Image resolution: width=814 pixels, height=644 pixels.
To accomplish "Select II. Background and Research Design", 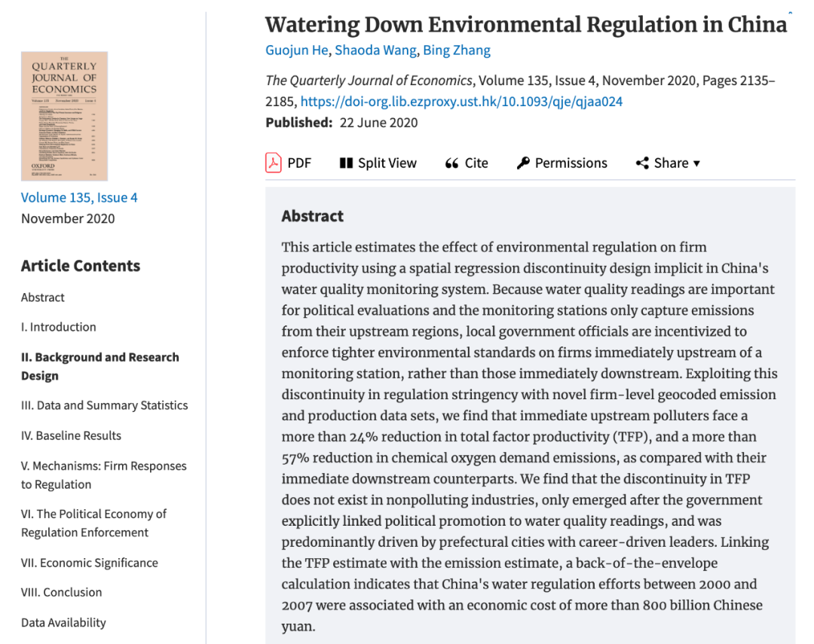I will pos(99,366).
